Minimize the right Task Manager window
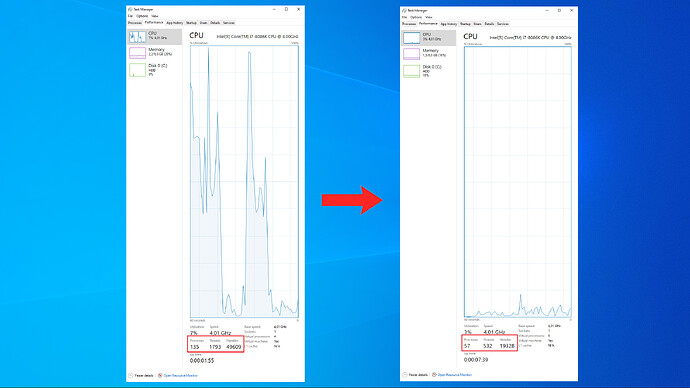690x388 pixels. 547,11
